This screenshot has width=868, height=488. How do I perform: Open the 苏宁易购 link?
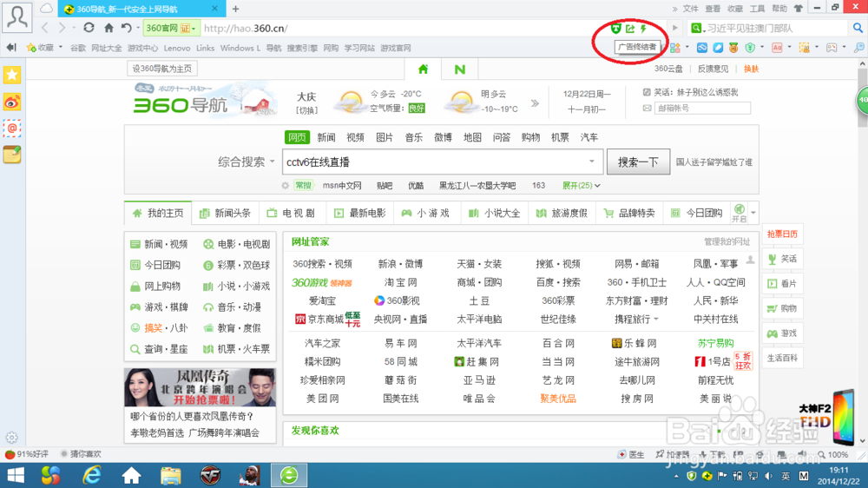point(715,344)
